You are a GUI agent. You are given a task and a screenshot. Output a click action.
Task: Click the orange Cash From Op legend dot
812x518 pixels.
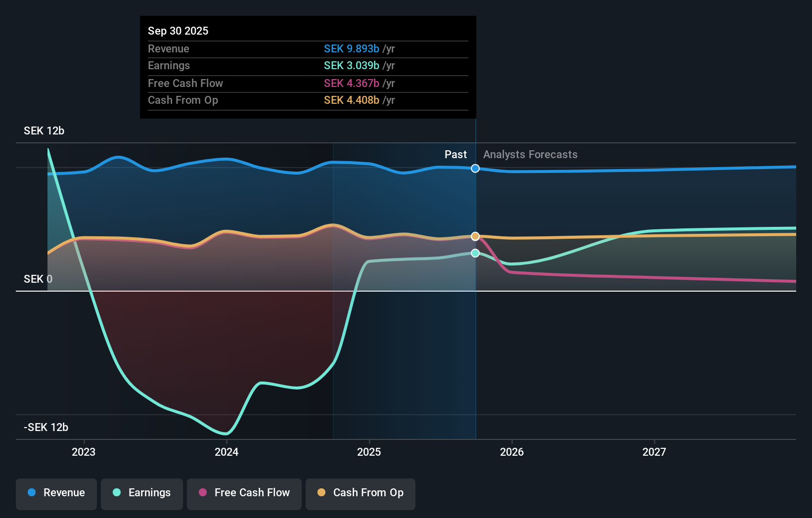[x=321, y=493]
